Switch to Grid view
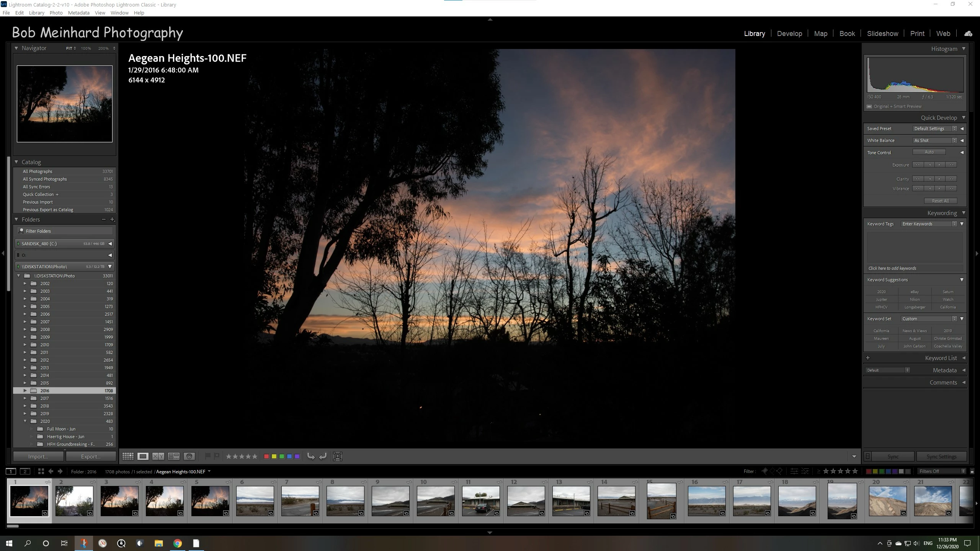The image size is (980, 551). pyautogui.click(x=128, y=456)
